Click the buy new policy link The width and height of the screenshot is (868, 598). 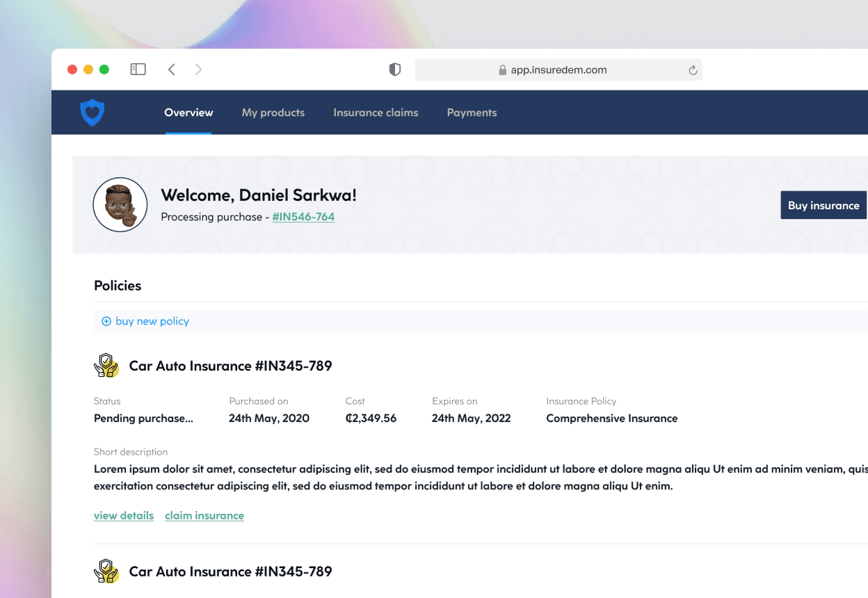(152, 321)
